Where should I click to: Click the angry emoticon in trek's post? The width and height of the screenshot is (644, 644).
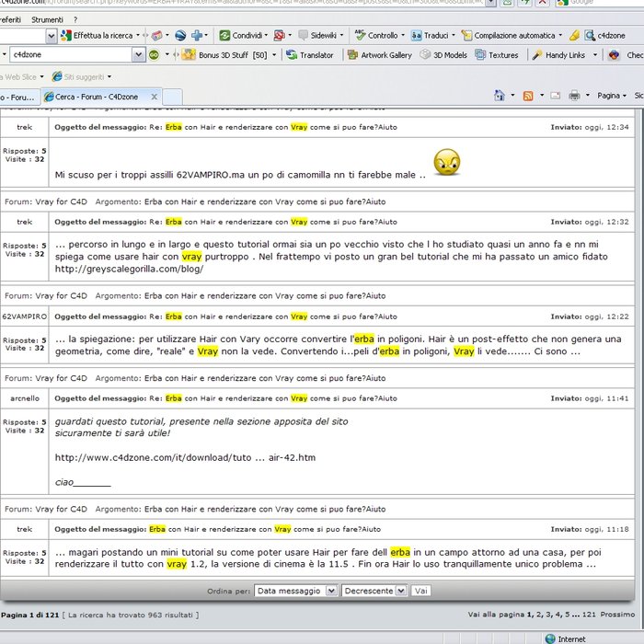click(x=447, y=162)
